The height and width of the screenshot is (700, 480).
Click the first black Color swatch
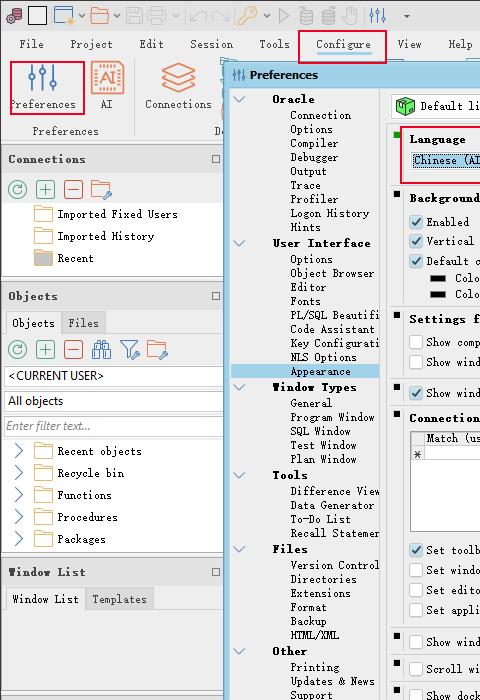[x=438, y=278]
